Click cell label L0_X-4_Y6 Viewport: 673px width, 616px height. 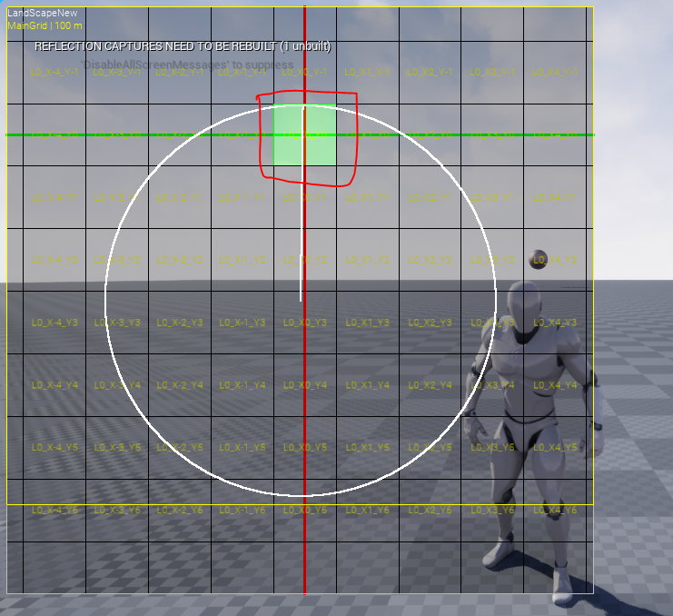pos(54,511)
